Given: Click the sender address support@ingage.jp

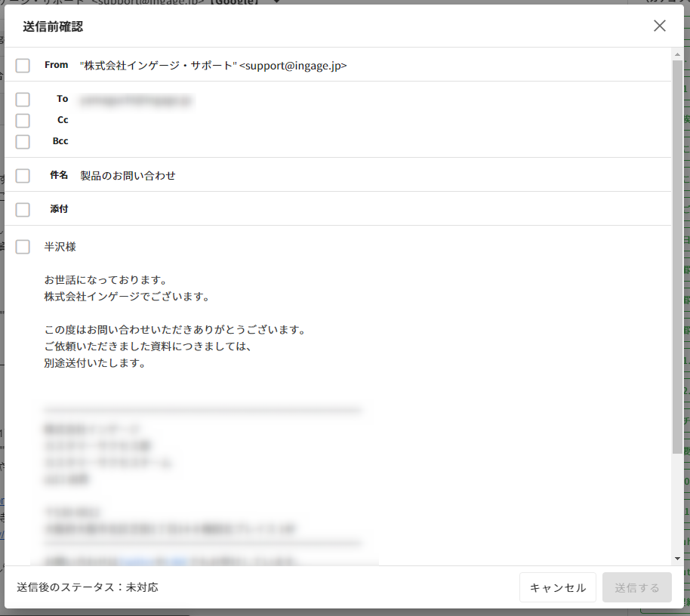Looking at the screenshot, I should (x=293, y=66).
